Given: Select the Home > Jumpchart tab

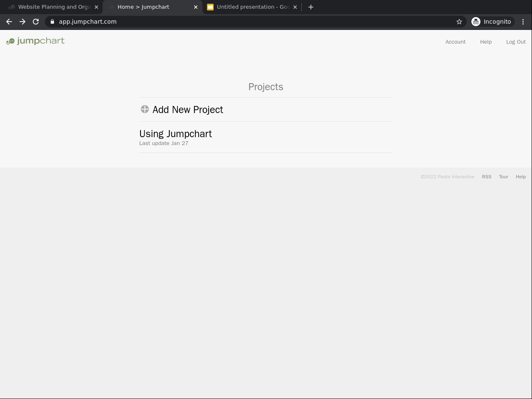Looking at the screenshot, I should click(153, 7).
